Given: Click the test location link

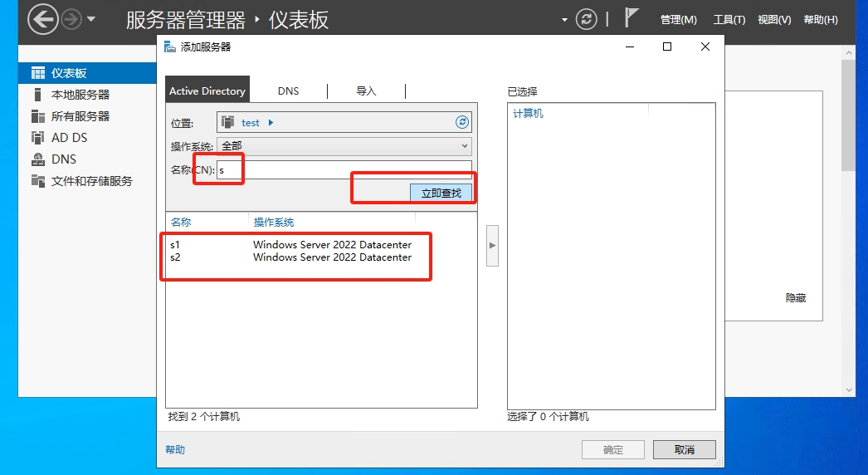Looking at the screenshot, I should point(251,123).
